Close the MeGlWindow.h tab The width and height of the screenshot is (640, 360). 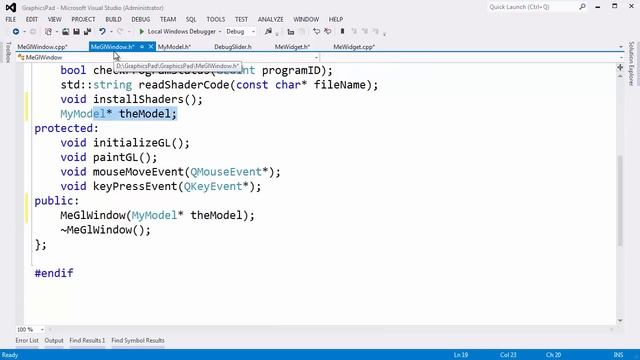coord(151,47)
